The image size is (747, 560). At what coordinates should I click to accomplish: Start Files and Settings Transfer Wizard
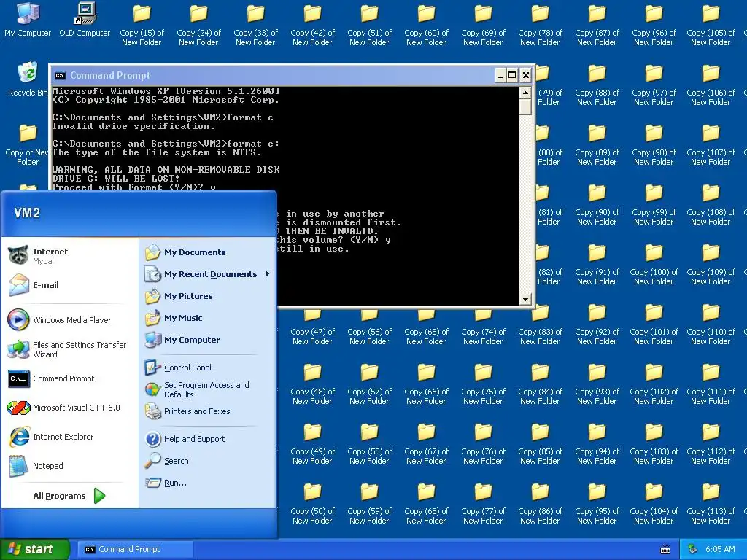(x=69, y=349)
